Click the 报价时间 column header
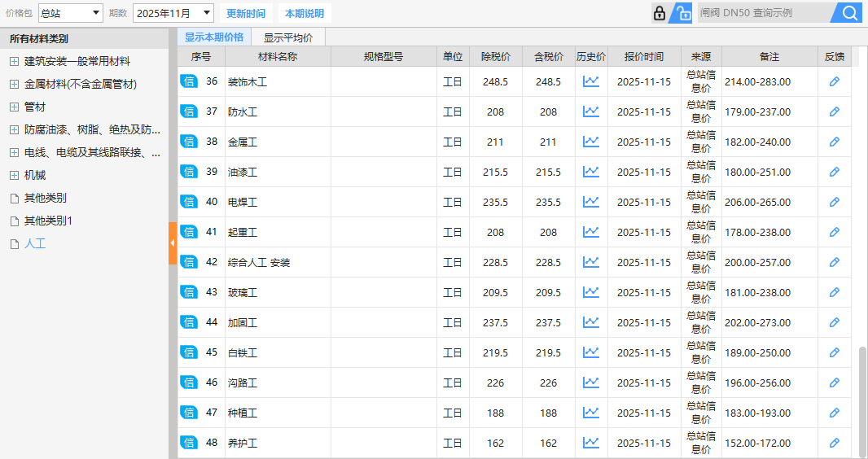This screenshot has width=868, height=459. (x=644, y=56)
